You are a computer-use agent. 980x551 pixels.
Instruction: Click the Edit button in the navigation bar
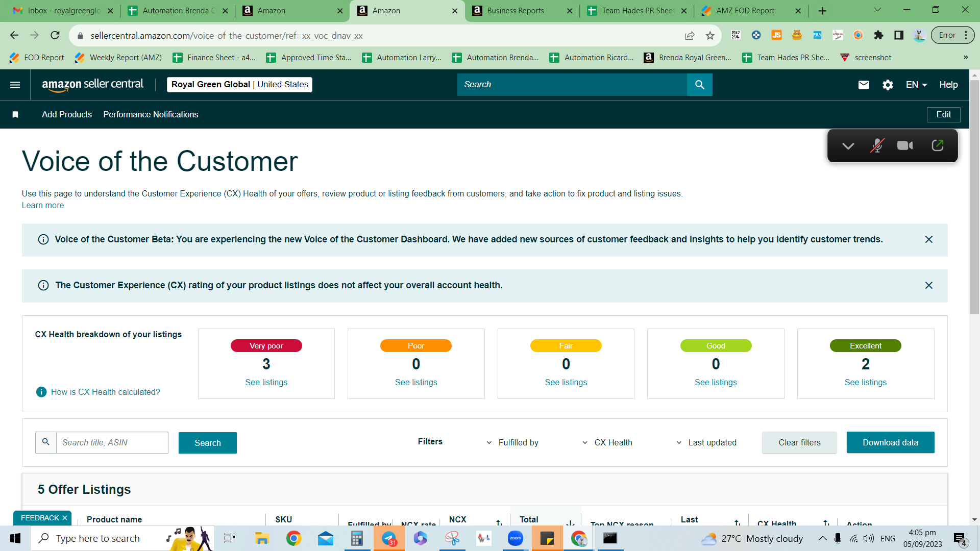pyautogui.click(x=943, y=115)
